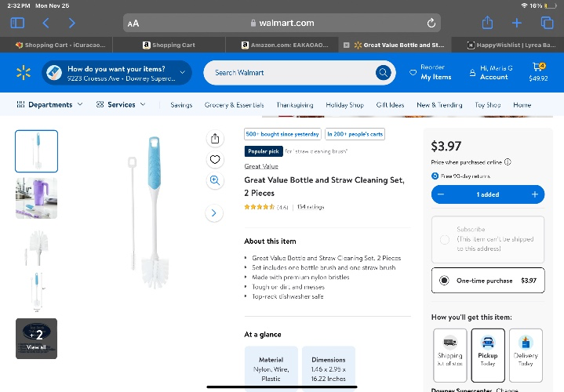Expand the Departments dropdown
The image size is (564, 392).
tap(49, 104)
